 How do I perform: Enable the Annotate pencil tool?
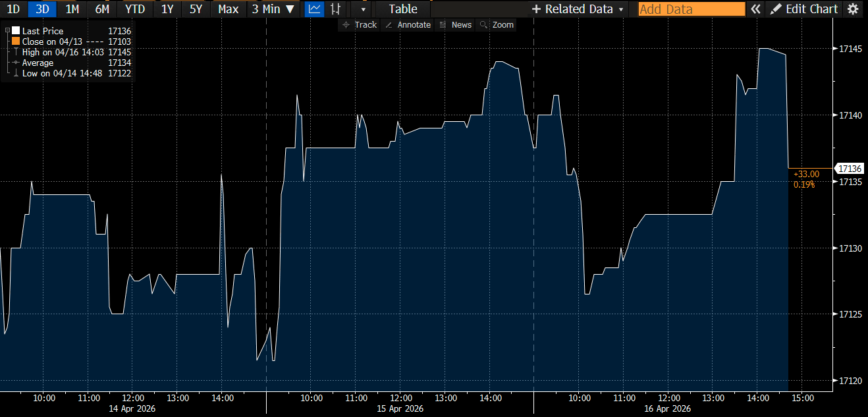[407, 25]
